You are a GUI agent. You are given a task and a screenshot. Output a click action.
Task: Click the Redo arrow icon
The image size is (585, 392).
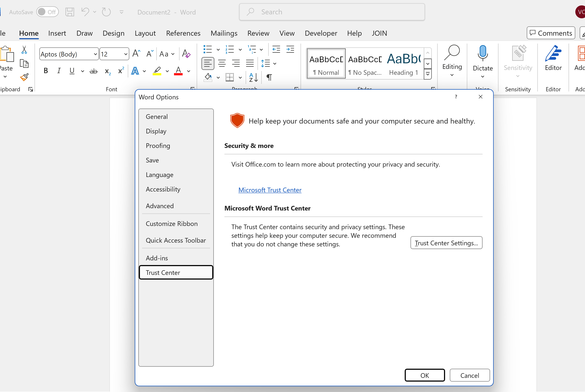pos(106,12)
